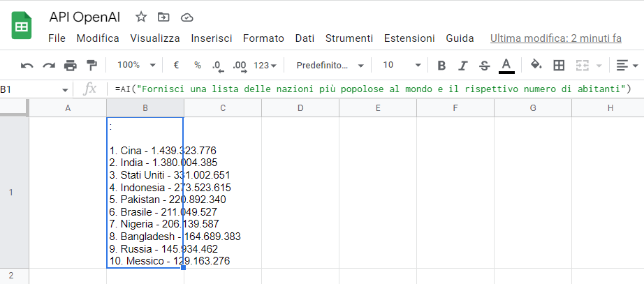The width and height of the screenshot is (644, 284).
Task: Open the Estensioni menu
Action: 409,38
